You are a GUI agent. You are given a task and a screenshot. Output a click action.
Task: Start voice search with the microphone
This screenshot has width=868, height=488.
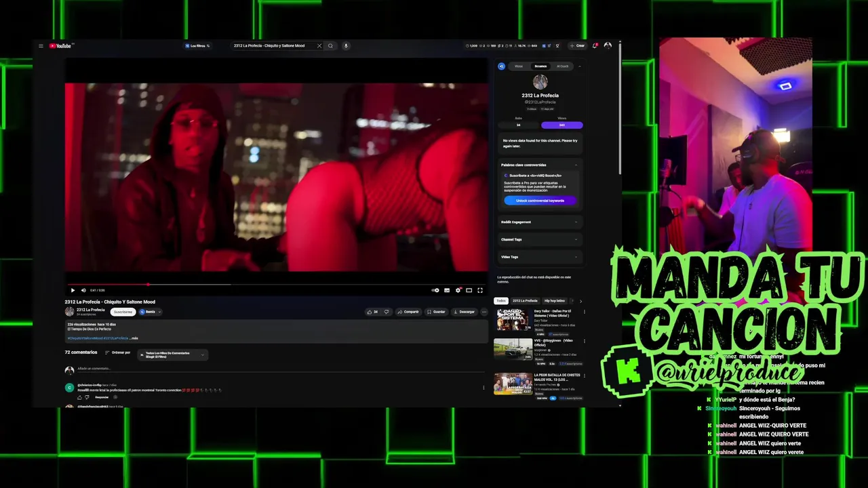346,46
